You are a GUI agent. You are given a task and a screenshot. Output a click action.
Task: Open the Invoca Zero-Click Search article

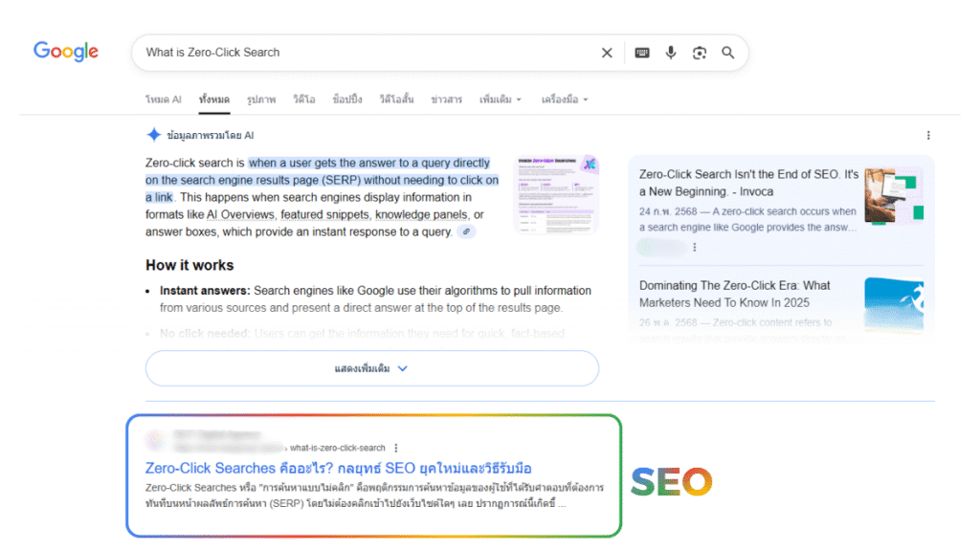tap(748, 183)
